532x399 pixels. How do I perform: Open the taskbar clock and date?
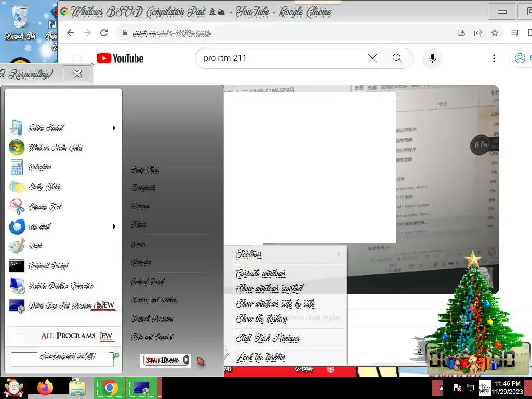click(x=508, y=388)
